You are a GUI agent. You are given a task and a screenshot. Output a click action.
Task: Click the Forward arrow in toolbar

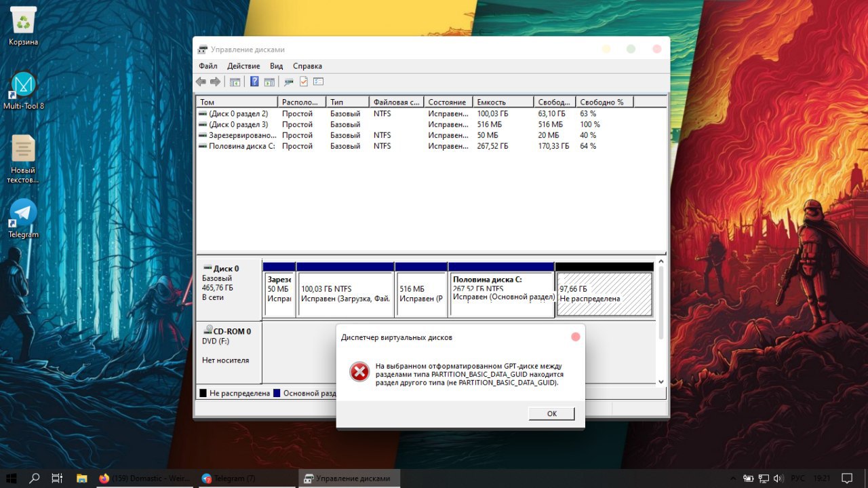215,81
